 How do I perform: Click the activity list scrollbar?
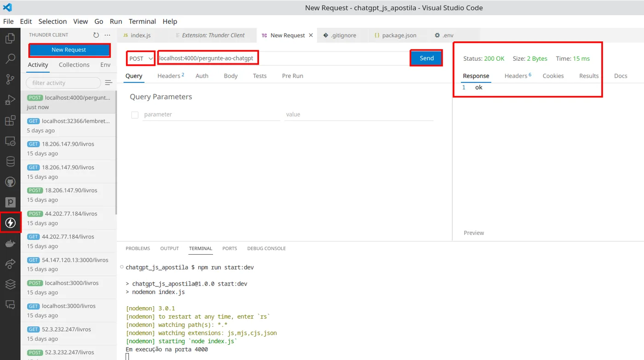tap(116, 154)
